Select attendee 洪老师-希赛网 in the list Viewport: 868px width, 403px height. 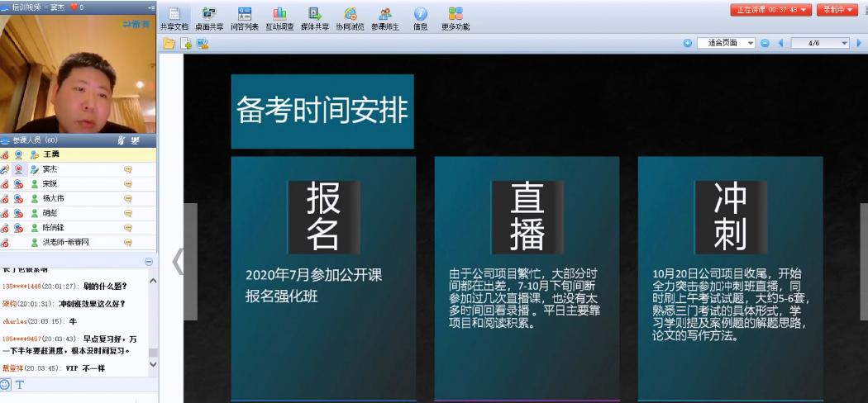(x=78, y=242)
